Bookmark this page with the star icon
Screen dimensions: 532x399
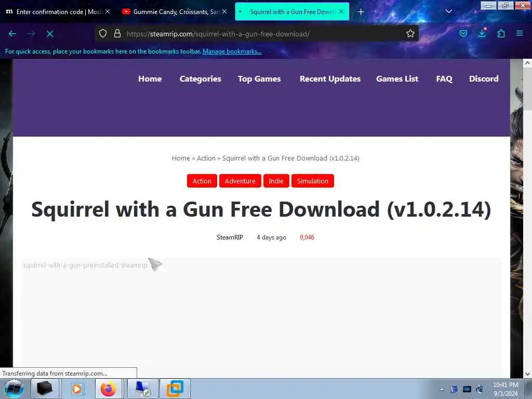tap(410, 34)
